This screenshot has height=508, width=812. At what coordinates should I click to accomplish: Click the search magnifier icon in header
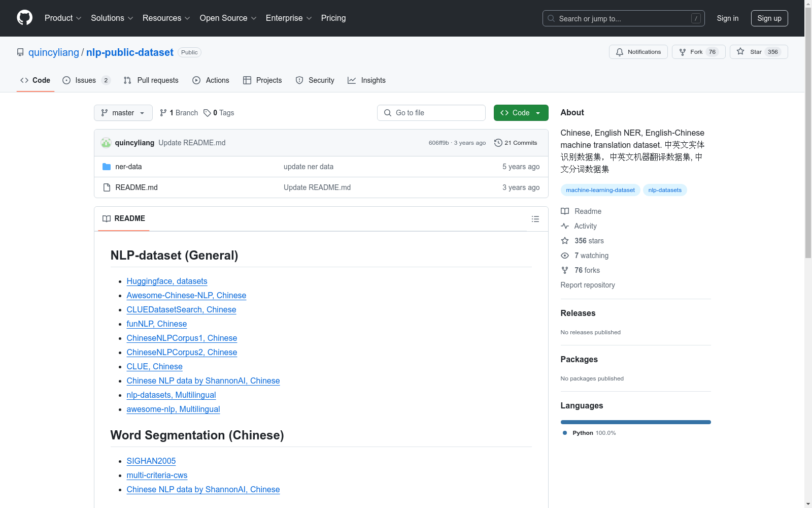coord(551,18)
